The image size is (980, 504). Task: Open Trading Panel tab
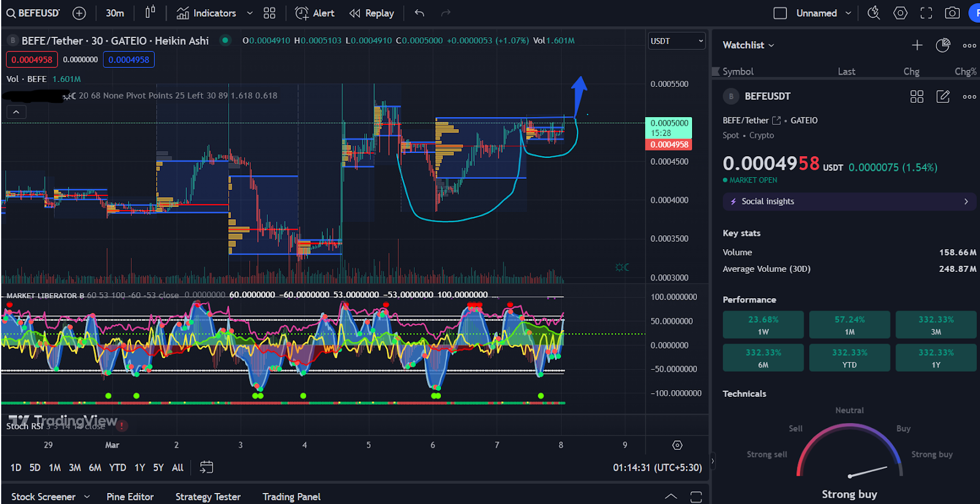(292, 497)
